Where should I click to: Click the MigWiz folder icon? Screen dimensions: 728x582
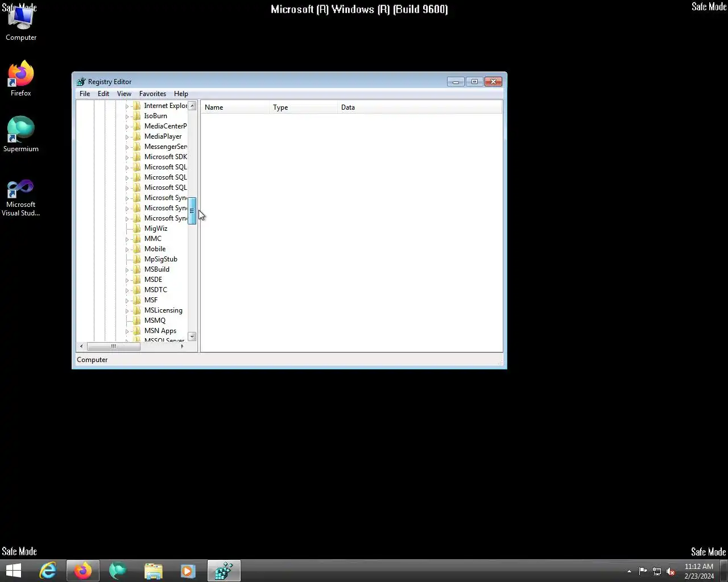[136, 228]
